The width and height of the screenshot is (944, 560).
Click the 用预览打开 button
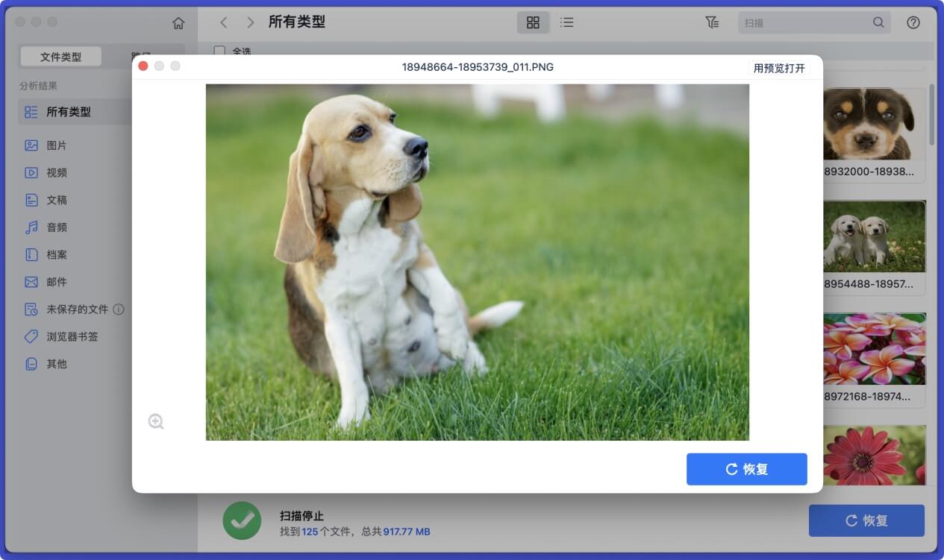click(x=780, y=66)
